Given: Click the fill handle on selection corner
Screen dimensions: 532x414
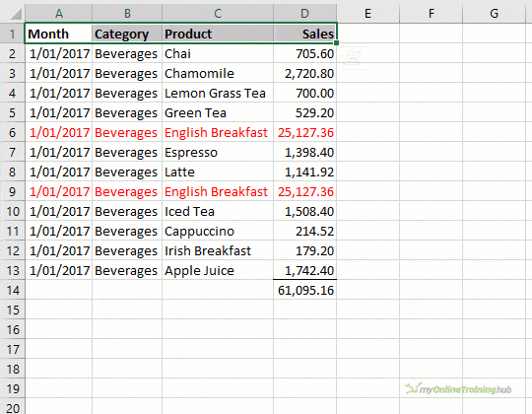Looking at the screenshot, I should click(x=336, y=43).
